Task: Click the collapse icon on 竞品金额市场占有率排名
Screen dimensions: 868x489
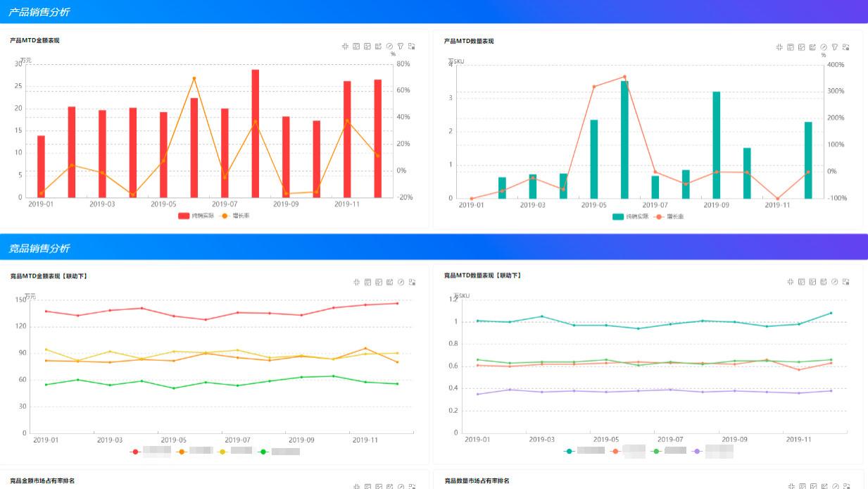Action: pos(356,486)
